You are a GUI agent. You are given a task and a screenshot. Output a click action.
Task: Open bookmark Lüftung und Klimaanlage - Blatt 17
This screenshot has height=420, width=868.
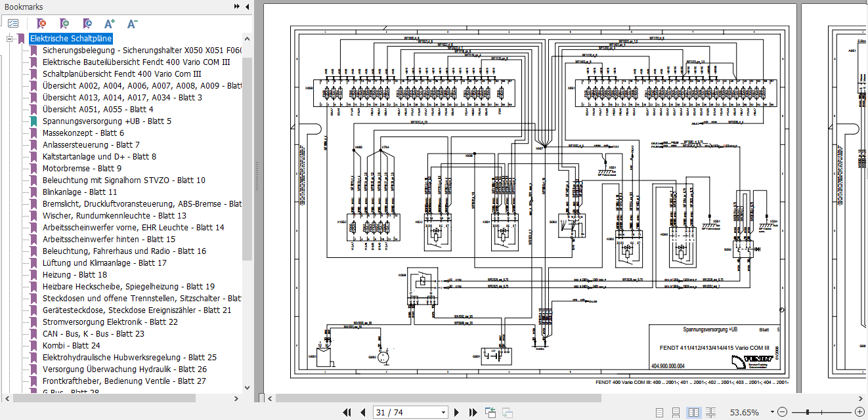tap(104, 263)
